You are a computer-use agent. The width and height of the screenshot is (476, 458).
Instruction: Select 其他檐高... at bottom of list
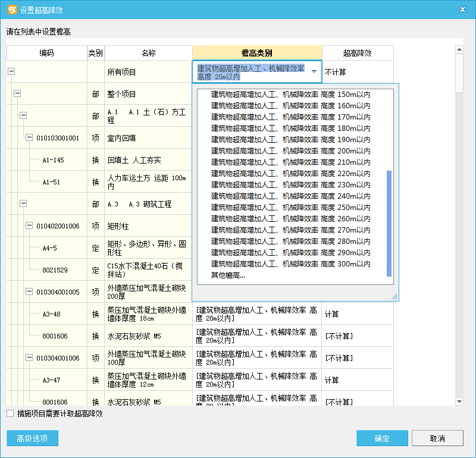pos(228,275)
